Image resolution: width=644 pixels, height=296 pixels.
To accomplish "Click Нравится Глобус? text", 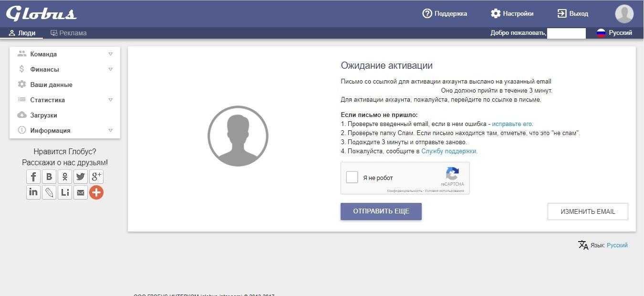I will click(x=65, y=152).
